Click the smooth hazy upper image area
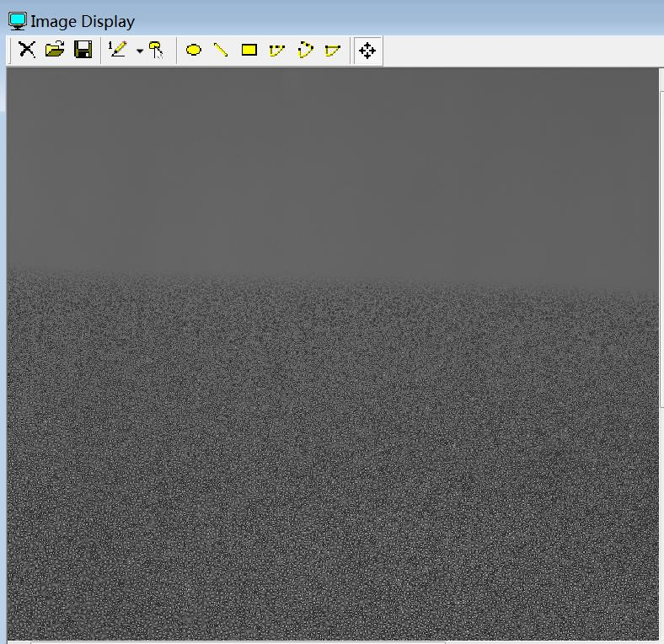The height and width of the screenshot is (644, 664). coord(329,160)
